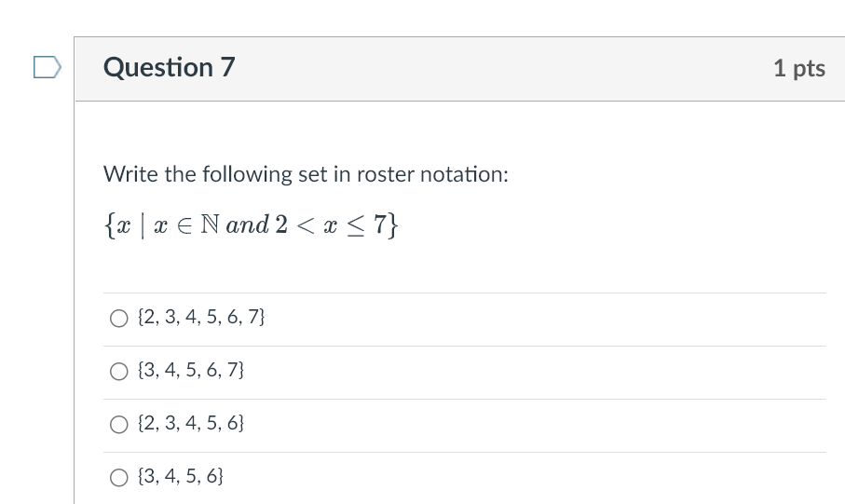Select radio button for {2, 3, 4, 5, 6, 7}
The width and height of the screenshot is (845, 504).
pos(118,318)
